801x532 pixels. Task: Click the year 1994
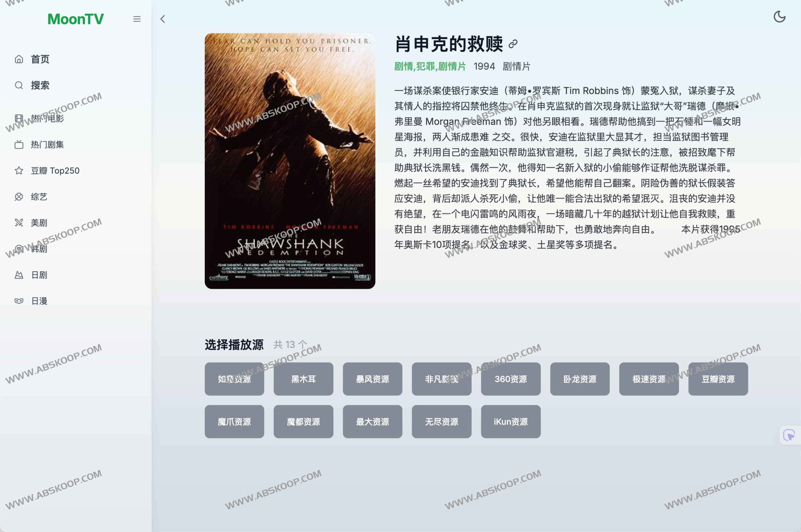(x=484, y=66)
